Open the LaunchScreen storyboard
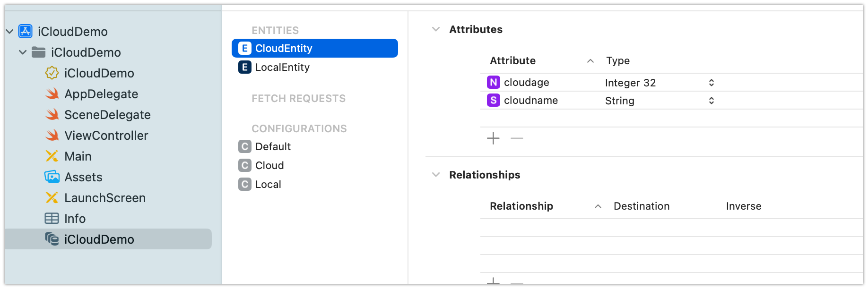This screenshot has width=868, height=289. pyautogui.click(x=104, y=198)
